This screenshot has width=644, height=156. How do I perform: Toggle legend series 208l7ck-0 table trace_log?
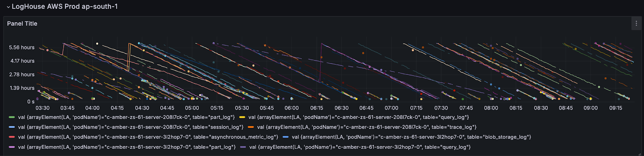coord(367,127)
